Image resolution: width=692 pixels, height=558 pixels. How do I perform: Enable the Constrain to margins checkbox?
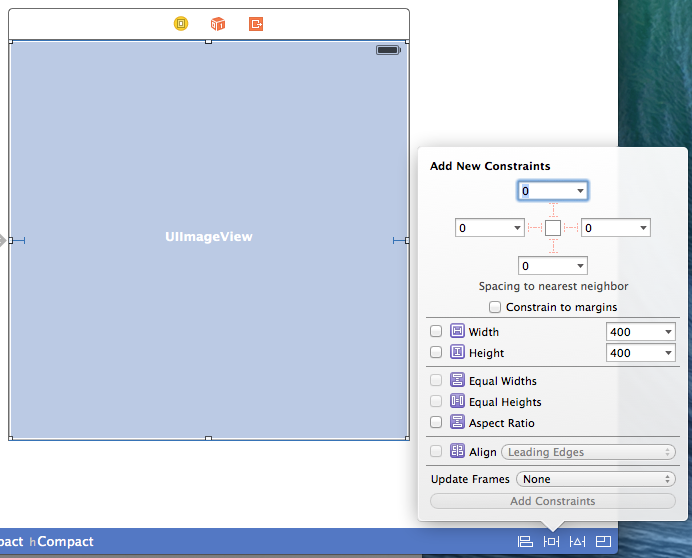pos(495,307)
